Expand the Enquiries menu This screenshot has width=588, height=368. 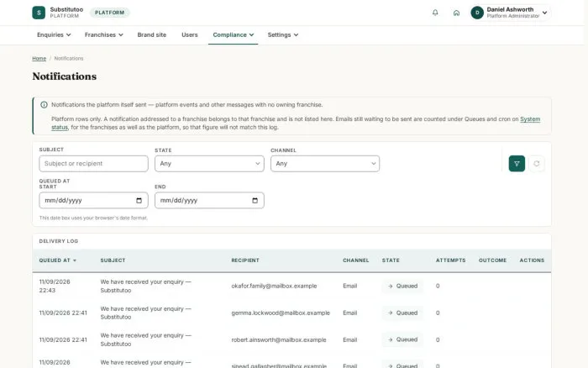click(x=54, y=35)
